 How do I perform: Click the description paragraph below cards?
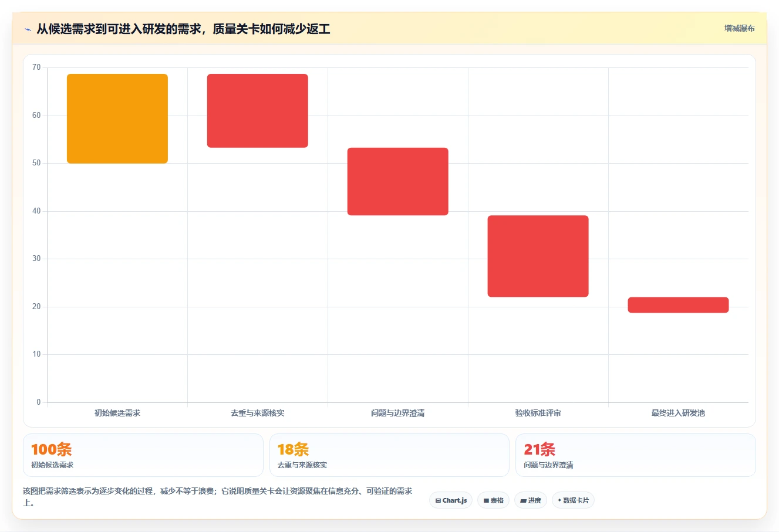click(x=218, y=497)
